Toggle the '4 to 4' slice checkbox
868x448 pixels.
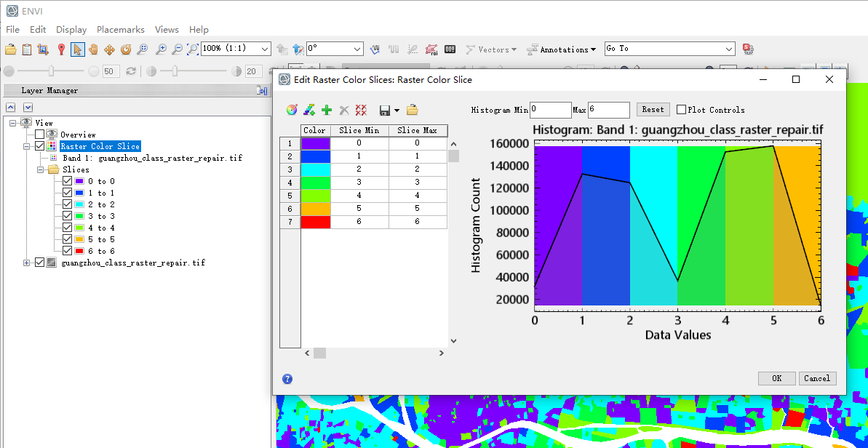click(x=67, y=228)
